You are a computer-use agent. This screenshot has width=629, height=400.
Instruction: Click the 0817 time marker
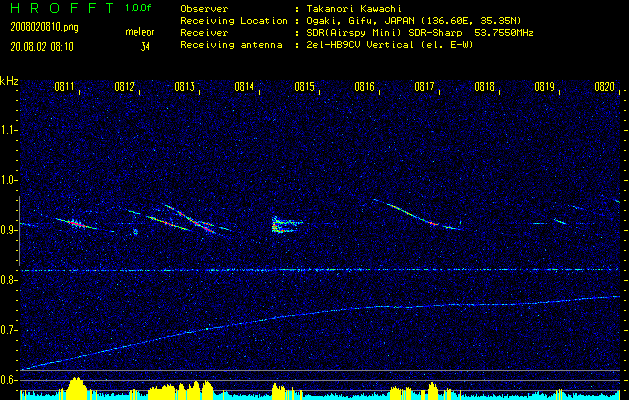(424, 87)
